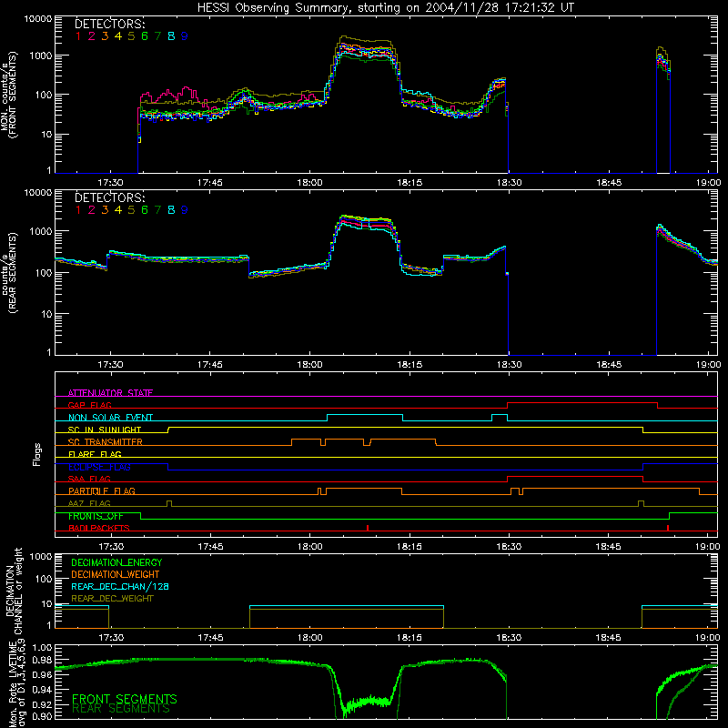Click the DECIMATION CHANNEL or weight axis title
Screen dimensions: 728x728
pyautogui.click(x=14, y=591)
